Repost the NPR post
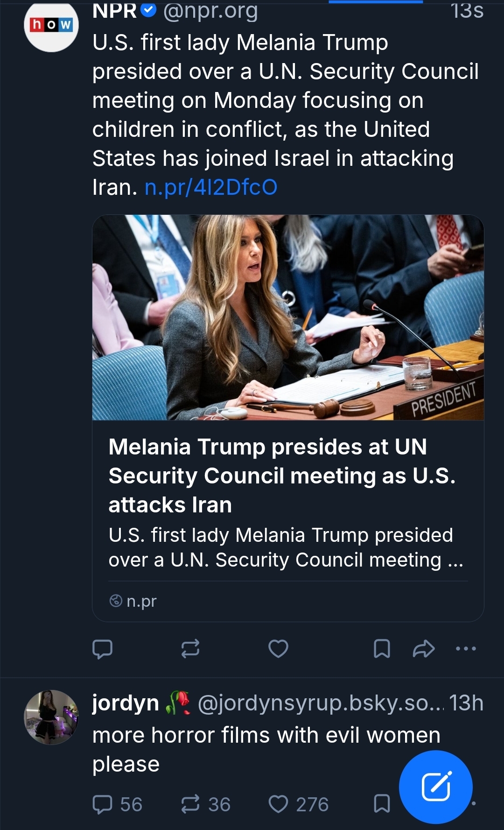This screenshot has width=504, height=830. (190, 648)
